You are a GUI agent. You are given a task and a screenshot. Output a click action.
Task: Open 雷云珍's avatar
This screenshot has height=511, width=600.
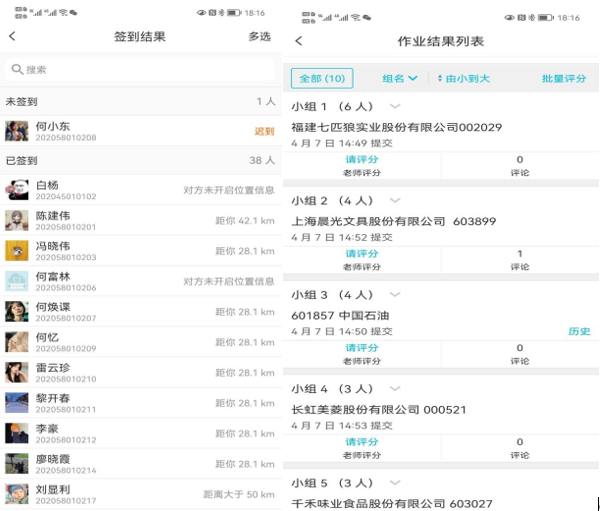tap(16, 372)
